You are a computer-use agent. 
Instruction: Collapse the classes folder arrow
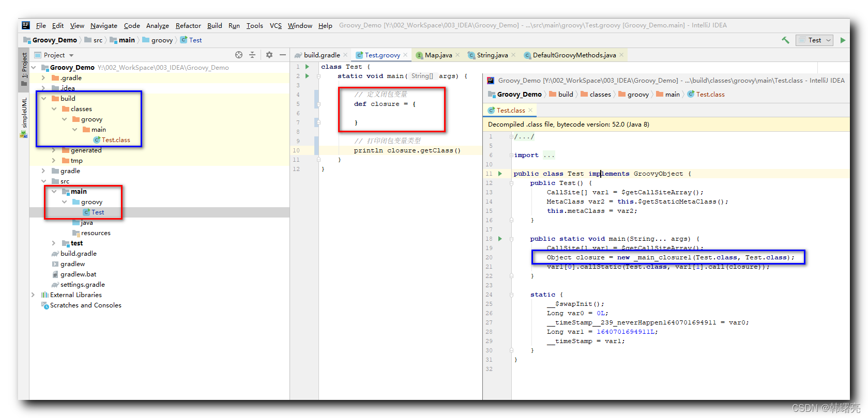[54, 109]
